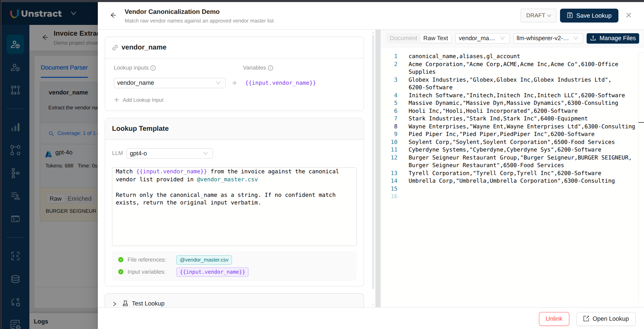Click the Umbrella Corp CSV row
The image size is (644, 329).
pyautogui.click(x=512, y=181)
